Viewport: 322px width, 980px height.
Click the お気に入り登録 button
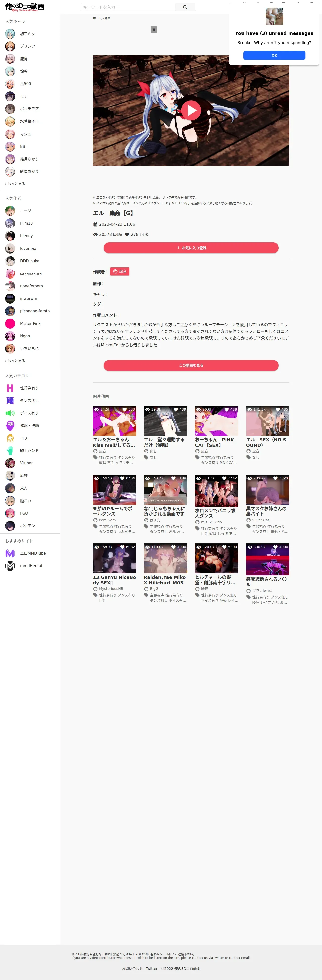tap(191, 248)
